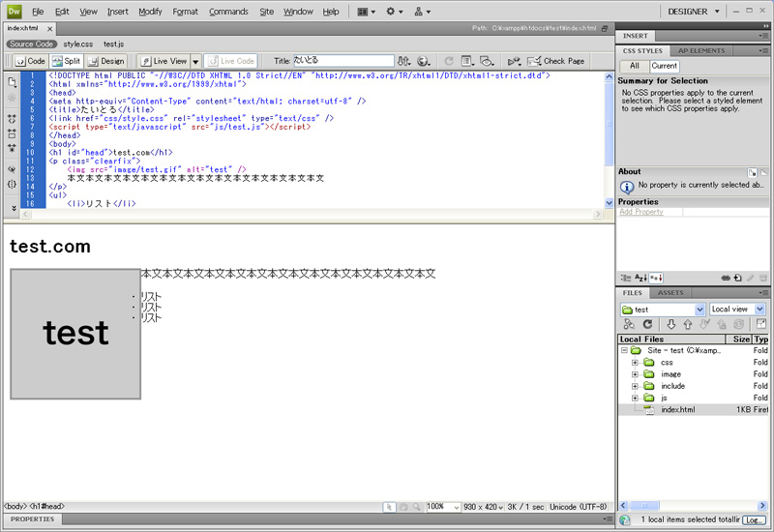This screenshot has height=532, width=774.
Task: Toggle Show Only Set Properties in the CSS panel
Action: pos(656,278)
